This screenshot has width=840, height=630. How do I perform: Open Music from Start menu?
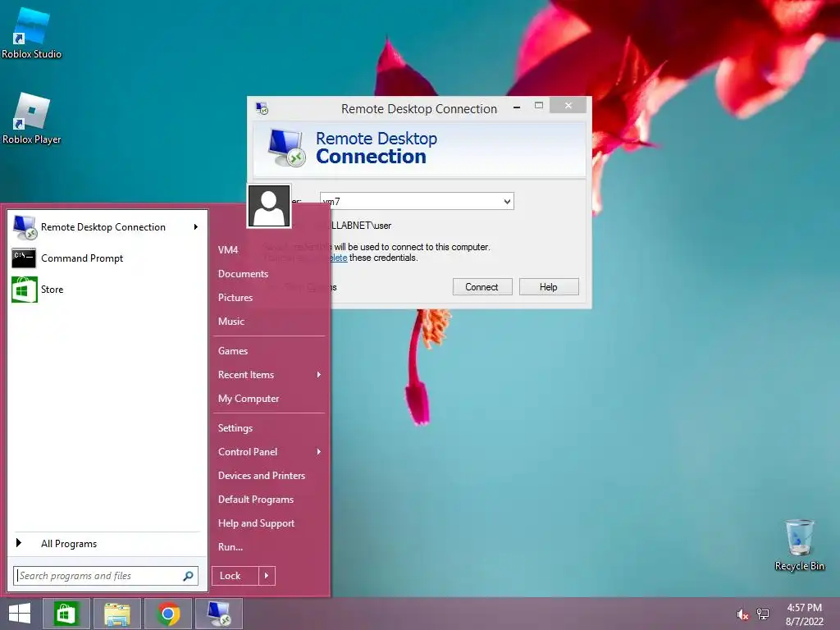tap(231, 322)
